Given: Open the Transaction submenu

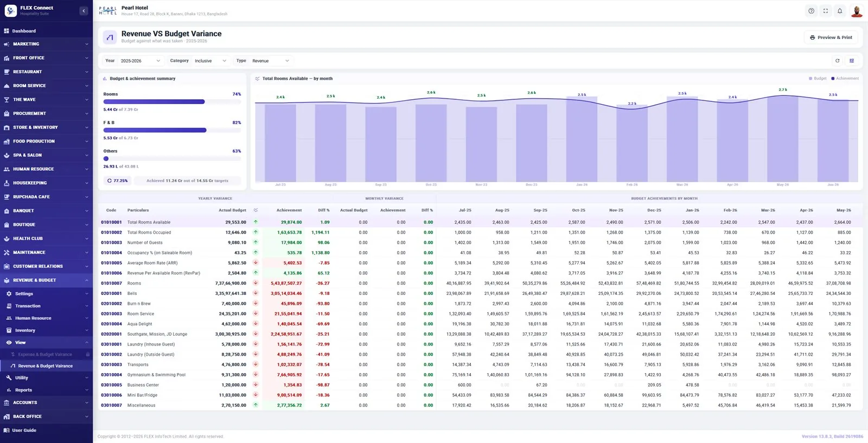Looking at the screenshot, I should click(x=46, y=306).
